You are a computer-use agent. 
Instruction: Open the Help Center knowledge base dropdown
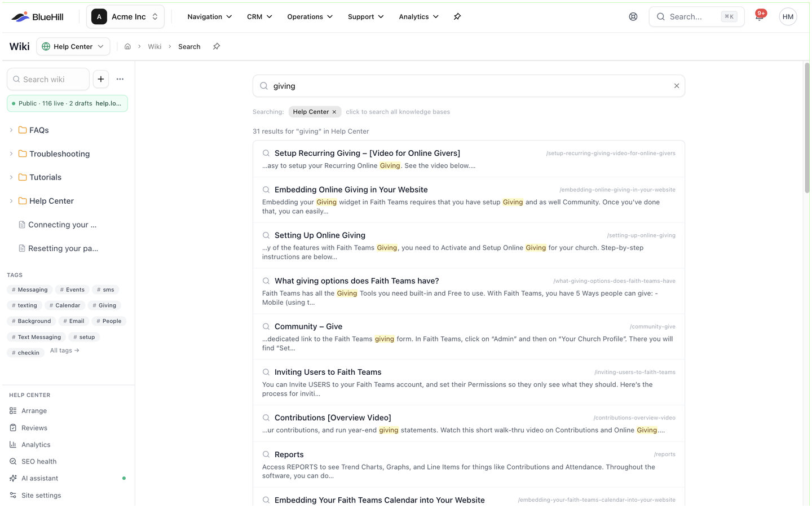(73, 46)
